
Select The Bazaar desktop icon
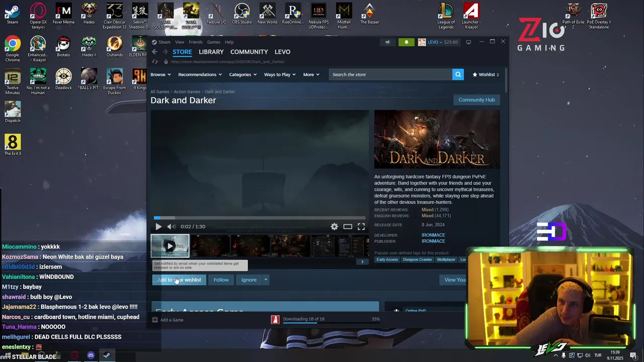tap(369, 14)
